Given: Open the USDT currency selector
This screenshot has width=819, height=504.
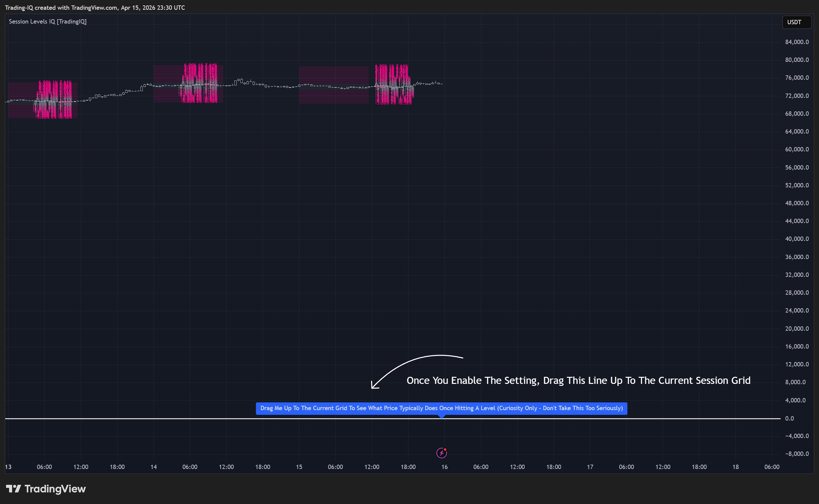Looking at the screenshot, I should point(796,22).
